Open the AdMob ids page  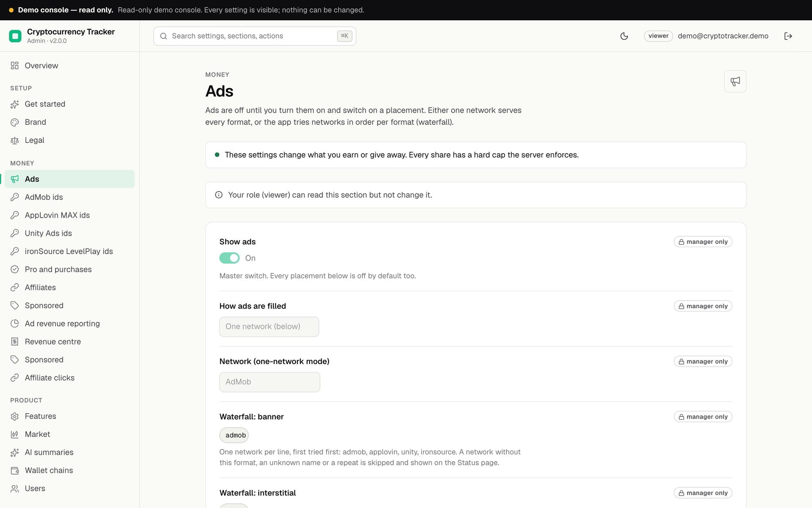pyautogui.click(x=70, y=197)
